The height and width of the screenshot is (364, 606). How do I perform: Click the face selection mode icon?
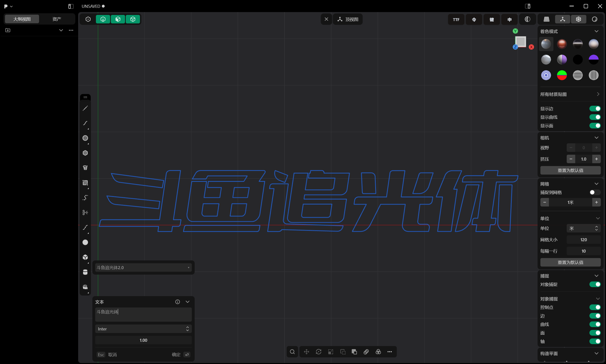coord(118,19)
